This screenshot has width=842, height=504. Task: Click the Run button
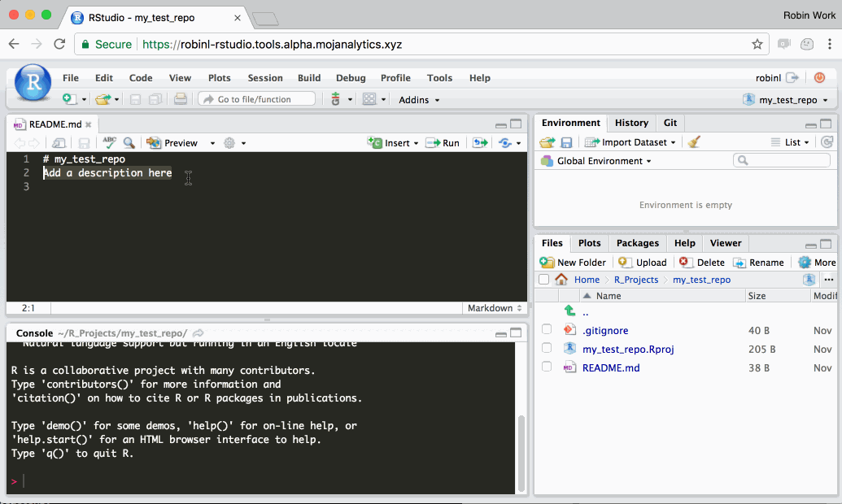[443, 143]
